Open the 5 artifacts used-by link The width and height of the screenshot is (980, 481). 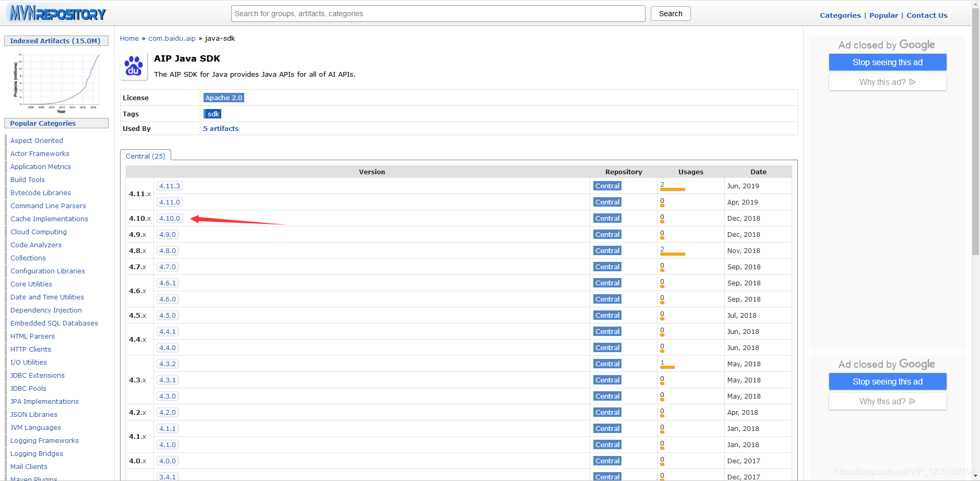221,128
